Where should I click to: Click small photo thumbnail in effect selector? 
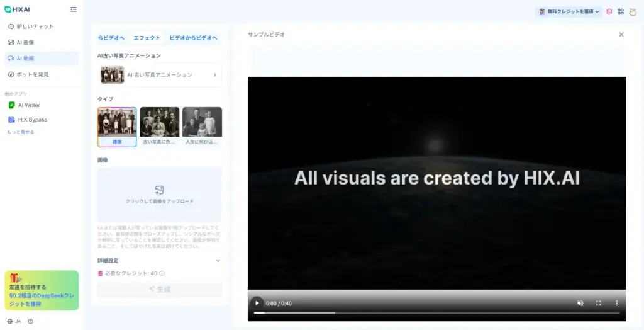112,75
